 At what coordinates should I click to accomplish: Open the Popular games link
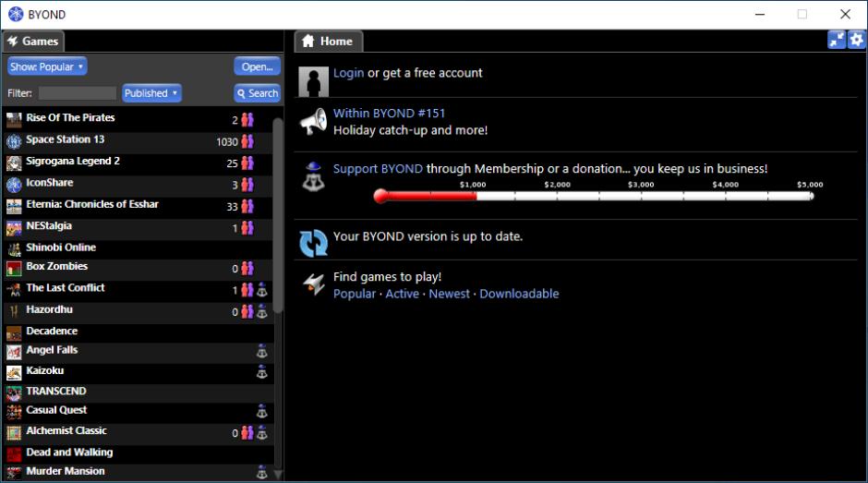355,294
